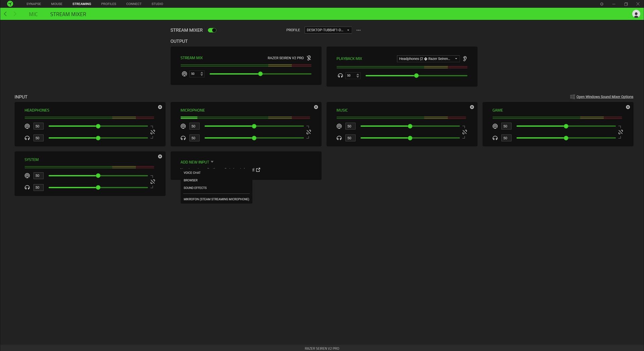
Task: Mute Game stream broadcast icon
Action: (x=495, y=126)
